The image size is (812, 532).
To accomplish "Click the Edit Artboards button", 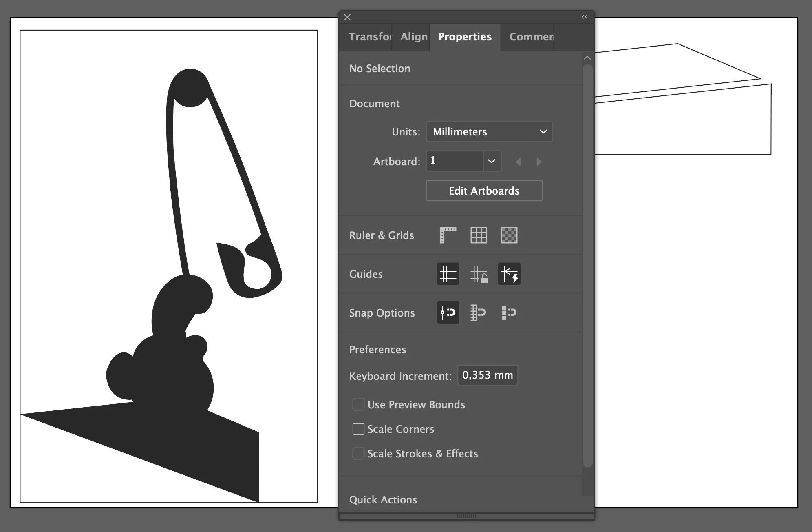I will pyautogui.click(x=484, y=191).
